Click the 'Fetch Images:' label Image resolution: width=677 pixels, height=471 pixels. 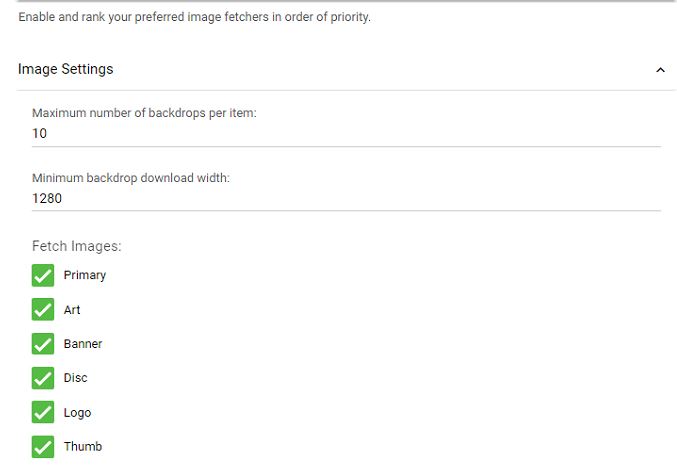click(76, 246)
